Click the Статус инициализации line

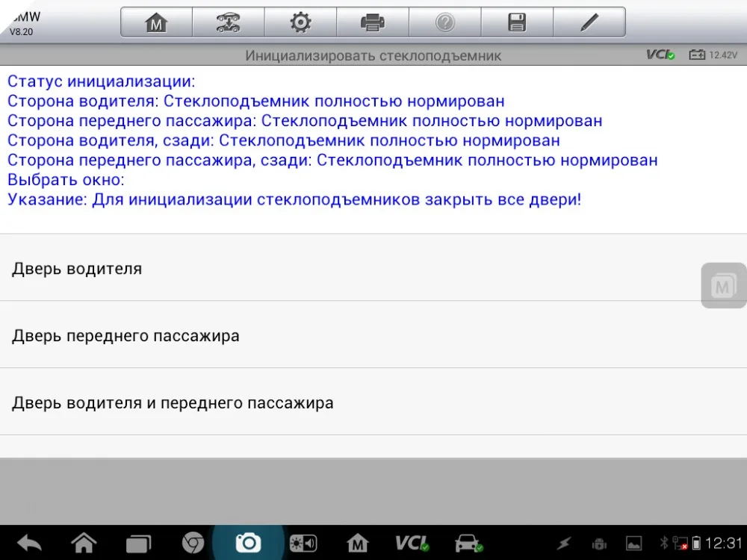click(101, 81)
